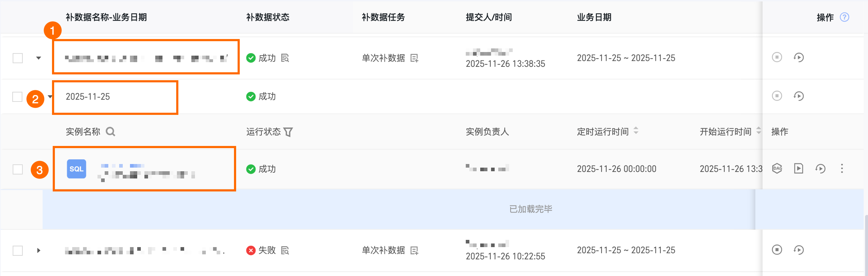Open task details icon beside first 单次补数据
Image resolution: width=868 pixels, height=276 pixels.
(414, 58)
